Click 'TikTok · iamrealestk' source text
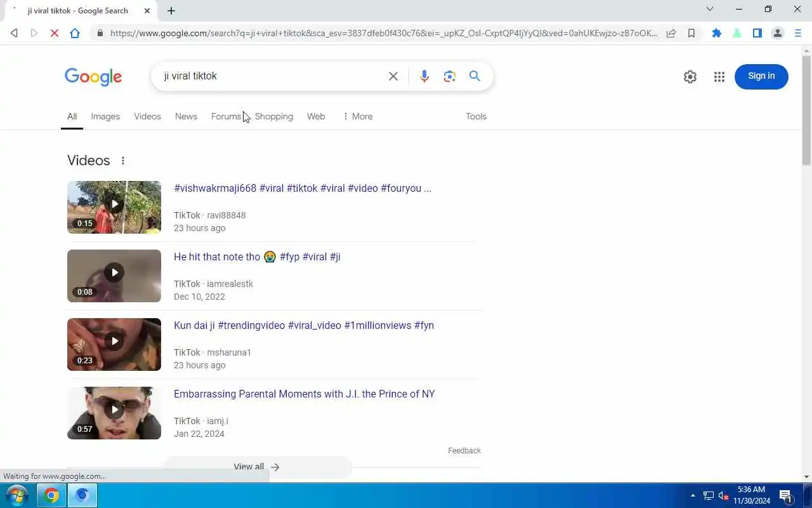The image size is (812, 508). pyautogui.click(x=213, y=284)
